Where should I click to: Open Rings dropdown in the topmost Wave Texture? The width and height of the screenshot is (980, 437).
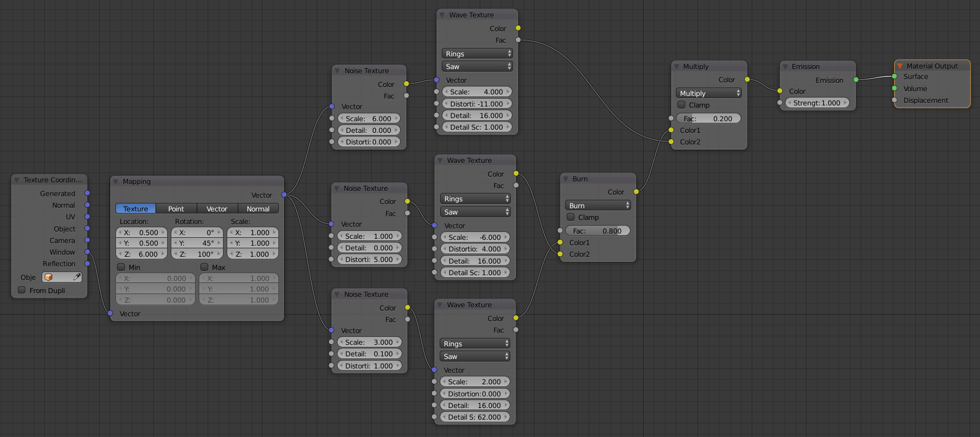[x=477, y=54]
